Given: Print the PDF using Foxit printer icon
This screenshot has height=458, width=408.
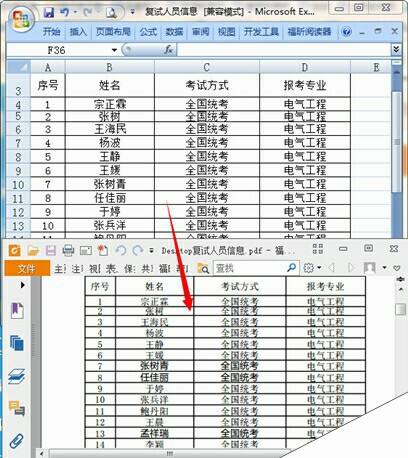Looking at the screenshot, I should tap(68, 250).
